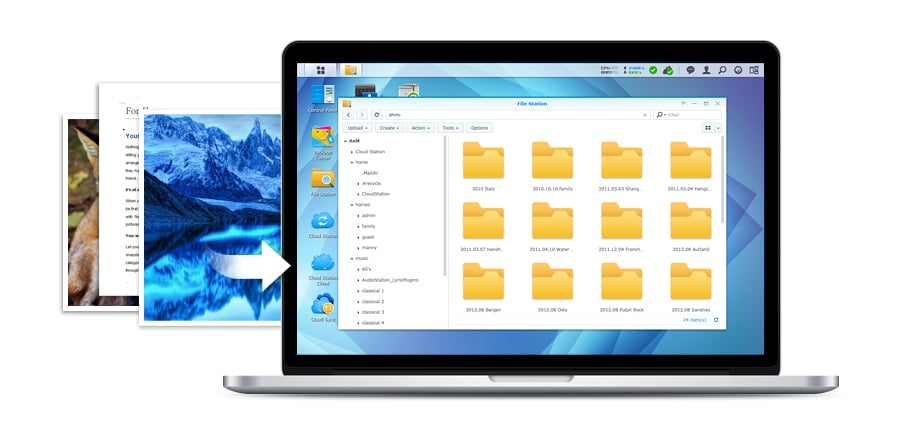Collapse the music folder in tree
Image resolution: width=900 pixels, height=441 pixels.
point(351,258)
